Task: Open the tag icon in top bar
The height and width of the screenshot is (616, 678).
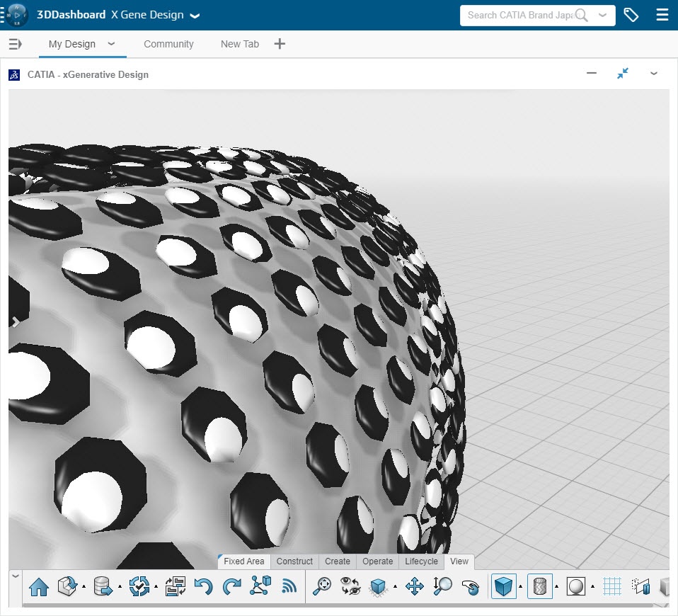Action: coord(631,15)
